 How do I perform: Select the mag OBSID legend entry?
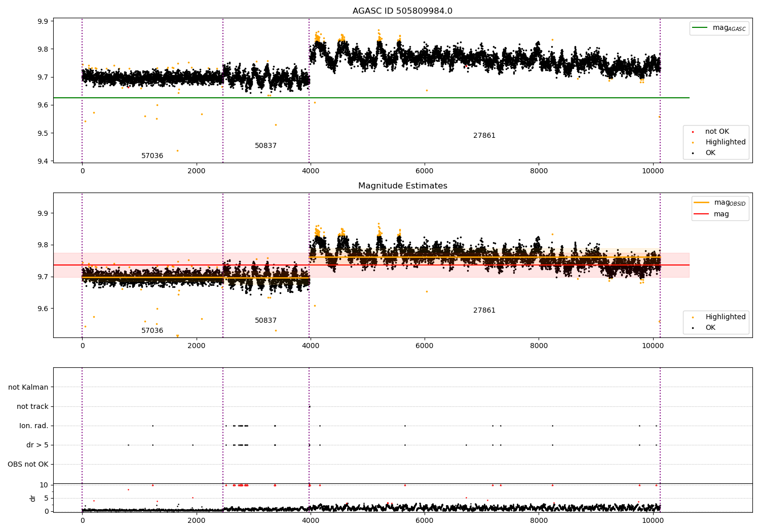(x=719, y=203)
